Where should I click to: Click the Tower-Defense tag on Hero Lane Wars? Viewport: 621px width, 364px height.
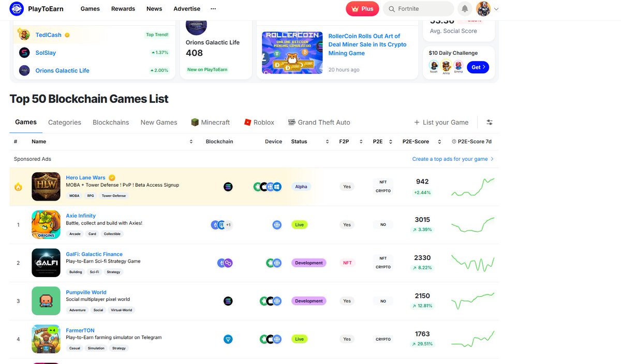[x=113, y=196]
